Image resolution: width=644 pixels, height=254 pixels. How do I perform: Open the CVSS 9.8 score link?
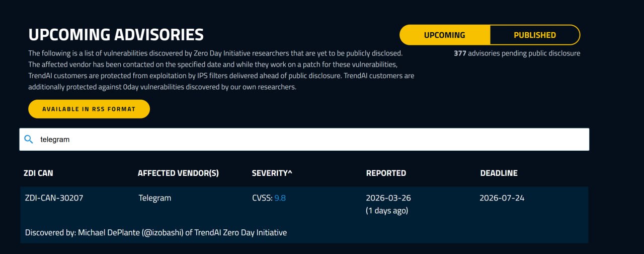click(280, 198)
